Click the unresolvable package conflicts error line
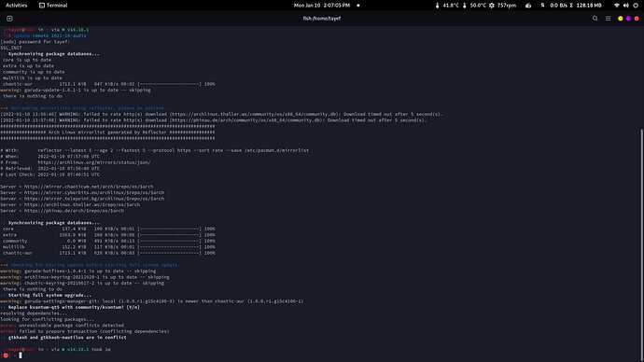The image size is (644, 362). point(62,326)
